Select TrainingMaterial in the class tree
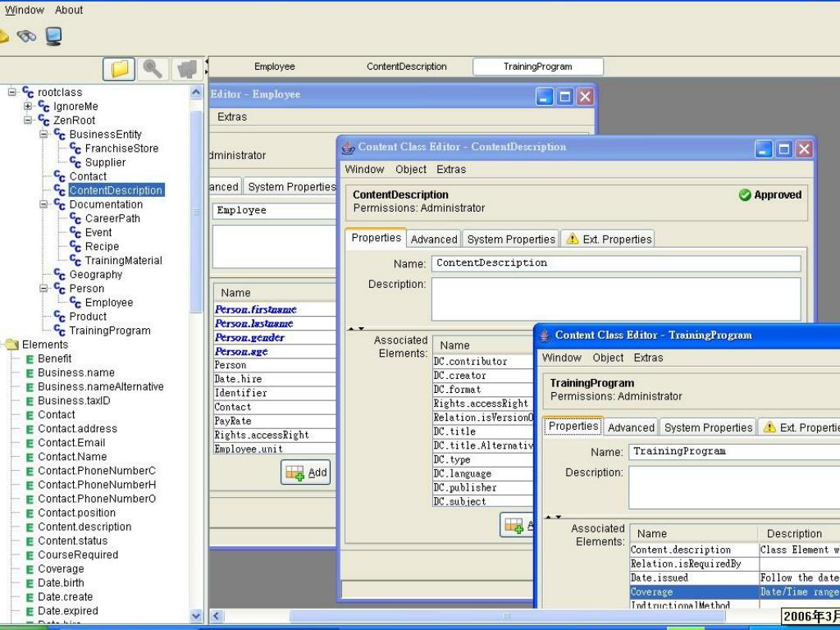The width and height of the screenshot is (840, 630). pyautogui.click(x=123, y=260)
